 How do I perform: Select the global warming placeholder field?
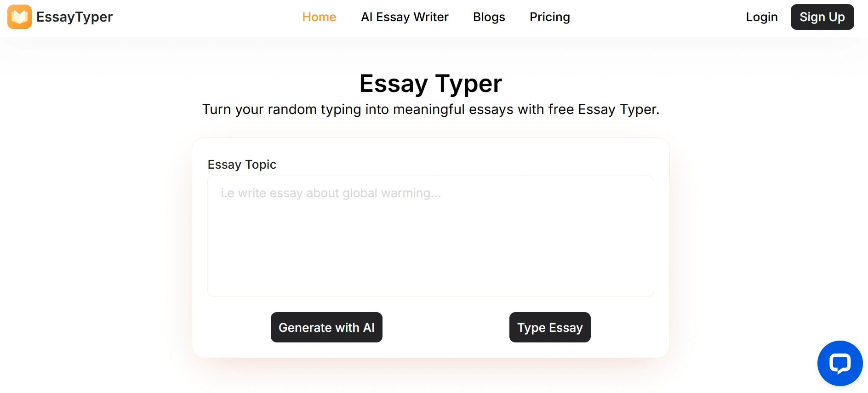[x=430, y=236]
